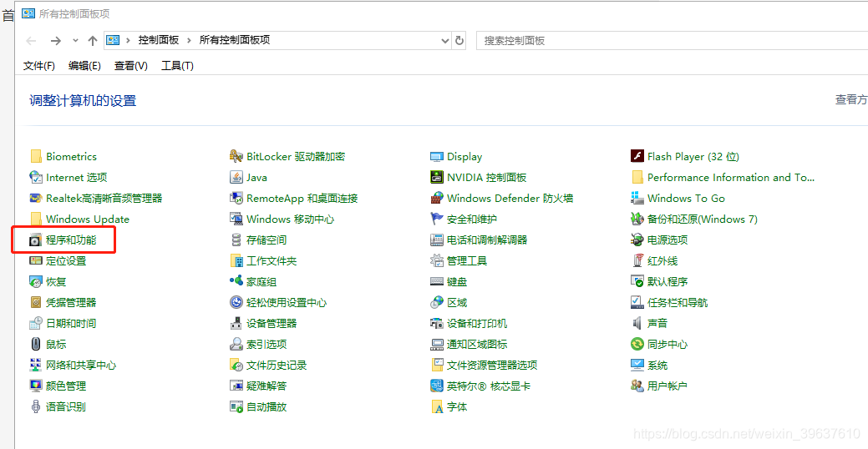This screenshot has width=868, height=449.
Task: Click the 搜索控制面板 search box
Action: coord(672,40)
